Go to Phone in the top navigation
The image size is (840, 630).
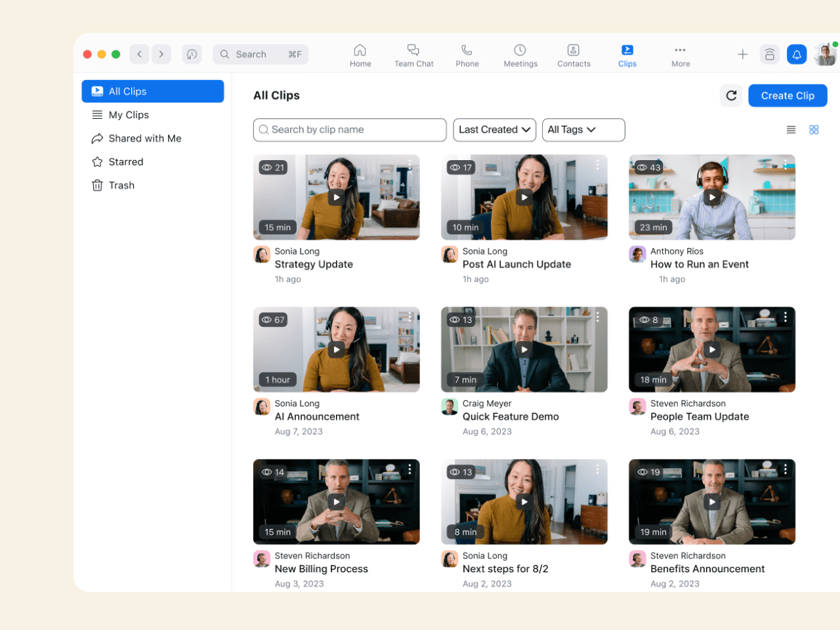click(467, 56)
